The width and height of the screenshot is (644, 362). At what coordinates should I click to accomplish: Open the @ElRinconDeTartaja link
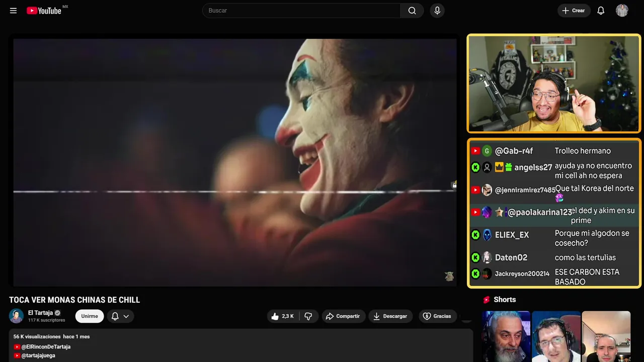click(x=46, y=347)
